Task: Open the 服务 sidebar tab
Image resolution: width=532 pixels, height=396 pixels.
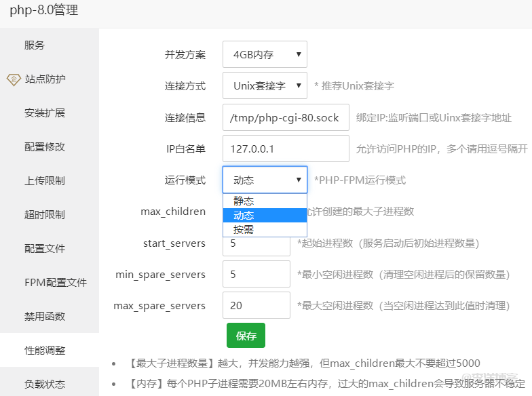Action: point(35,45)
